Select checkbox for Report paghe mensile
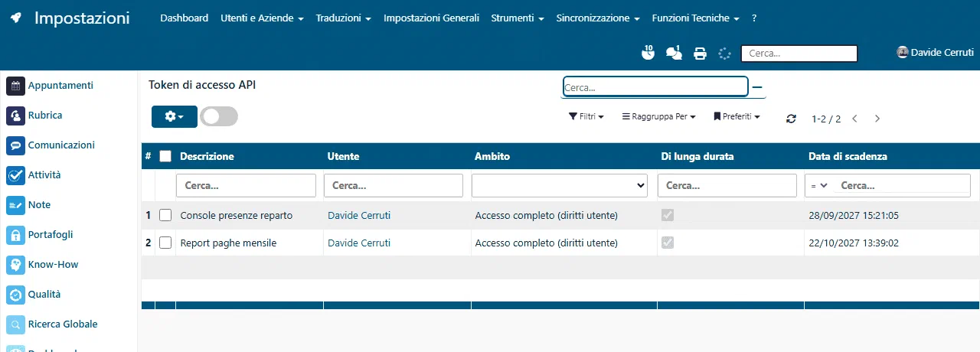The width and height of the screenshot is (980, 352). pos(165,243)
